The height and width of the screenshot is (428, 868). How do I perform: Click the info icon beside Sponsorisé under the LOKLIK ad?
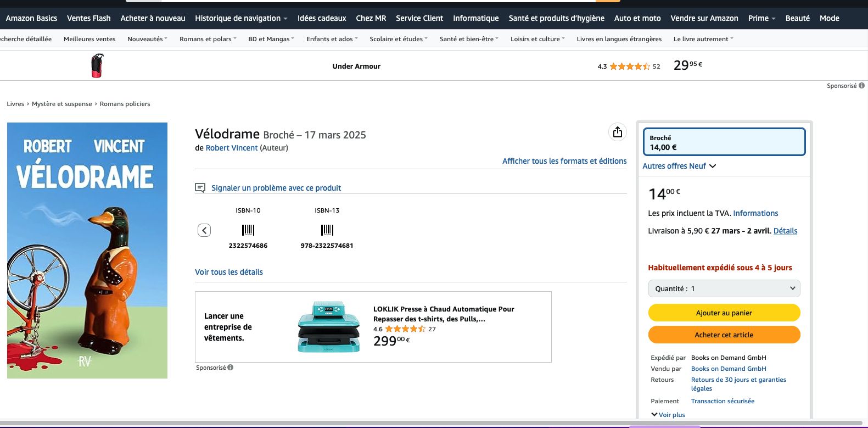click(x=230, y=368)
